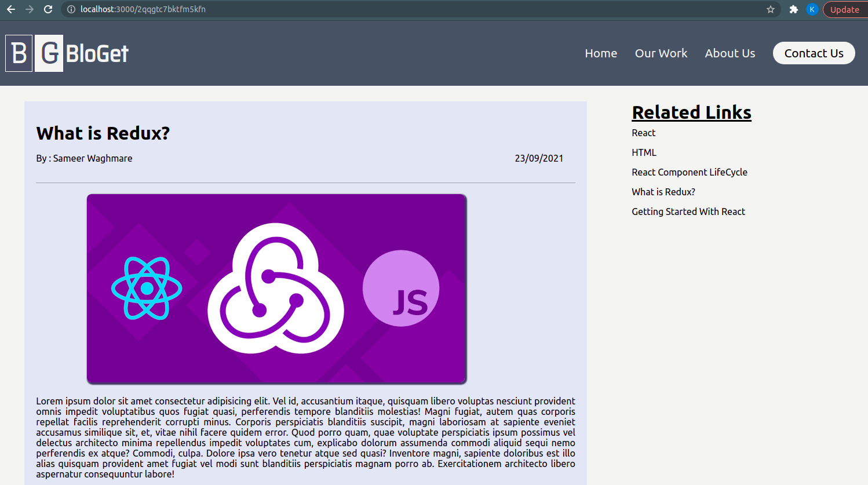The image size is (868, 485).
Task: Click the JS circle badge in banner
Action: click(x=401, y=288)
